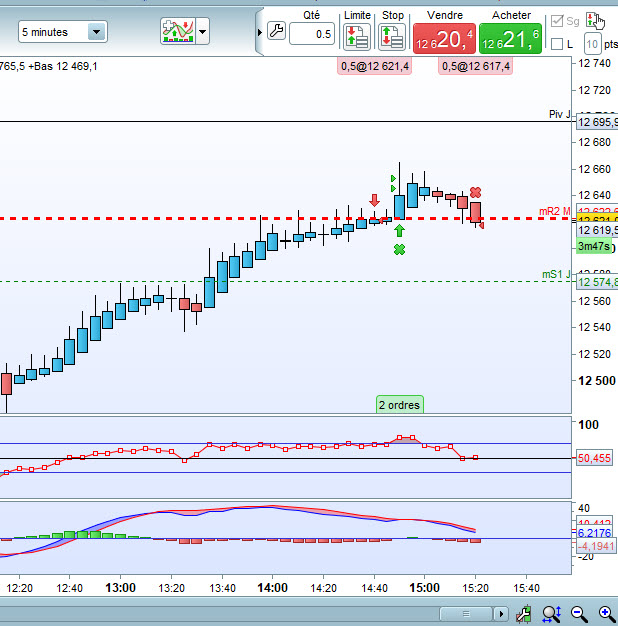Click order mode icon with hand cursor
The width and height of the screenshot is (618, 626).
click(594, 20)
